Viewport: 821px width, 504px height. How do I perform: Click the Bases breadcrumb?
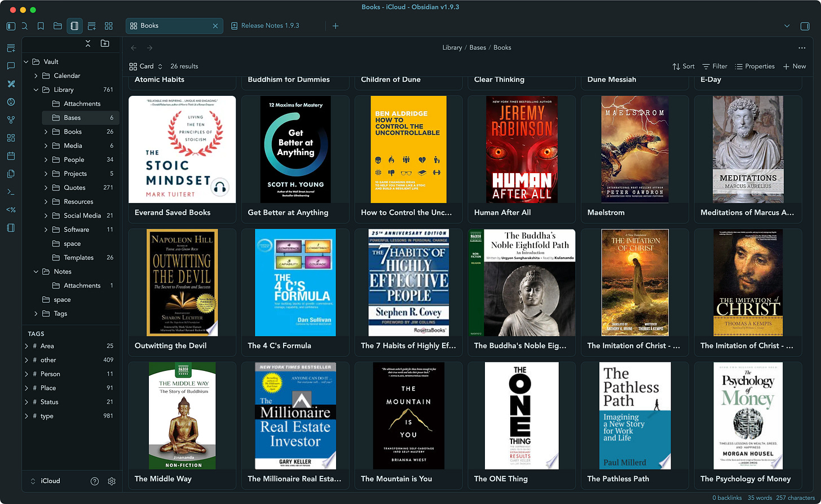pyautogui.click(x=478, y=48)
